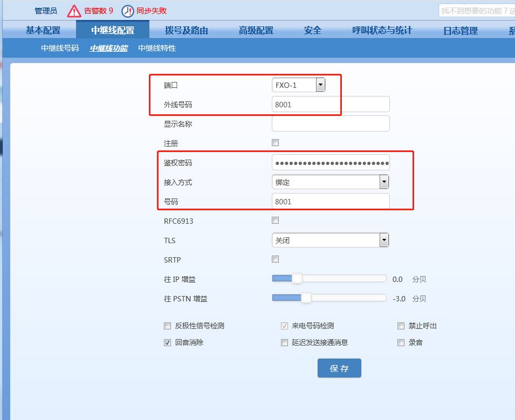
Task: Go to 中继线号码 sub-tab
Action: click(60, 48)
